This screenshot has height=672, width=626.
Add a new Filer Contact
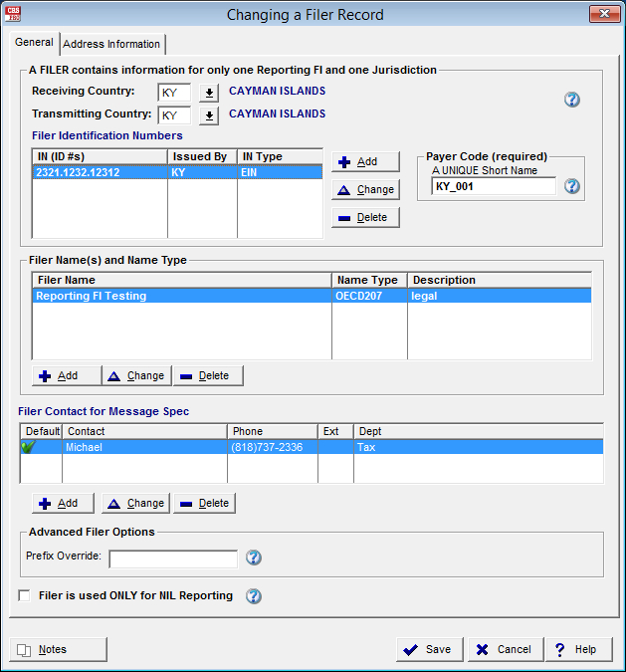pyautogui.click(x=63, y=503)
